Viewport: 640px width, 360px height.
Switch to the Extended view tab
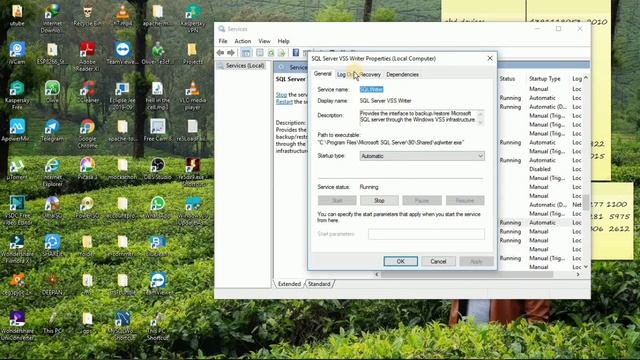(x=289, y=284)
